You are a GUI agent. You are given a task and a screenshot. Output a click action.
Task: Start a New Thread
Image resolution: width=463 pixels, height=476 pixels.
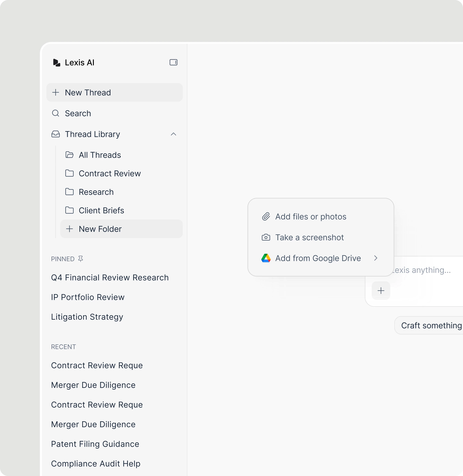click(x=114, y=92)
